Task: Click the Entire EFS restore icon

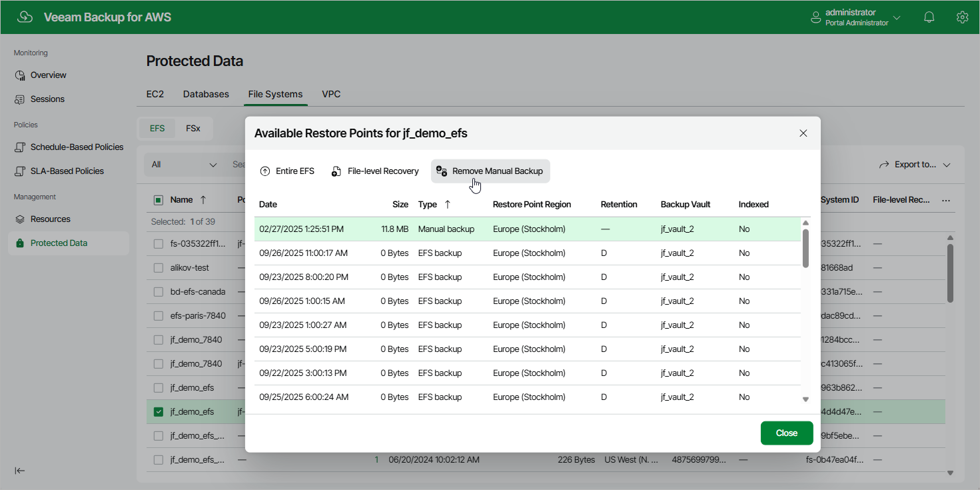Action: pyautogui.click(x=265, y=171)
